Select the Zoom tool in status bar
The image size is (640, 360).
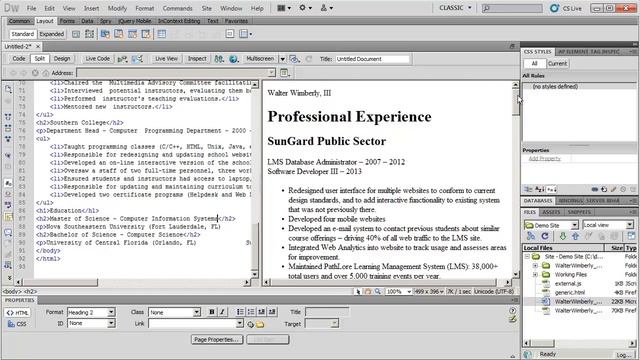tap(378, 291)
